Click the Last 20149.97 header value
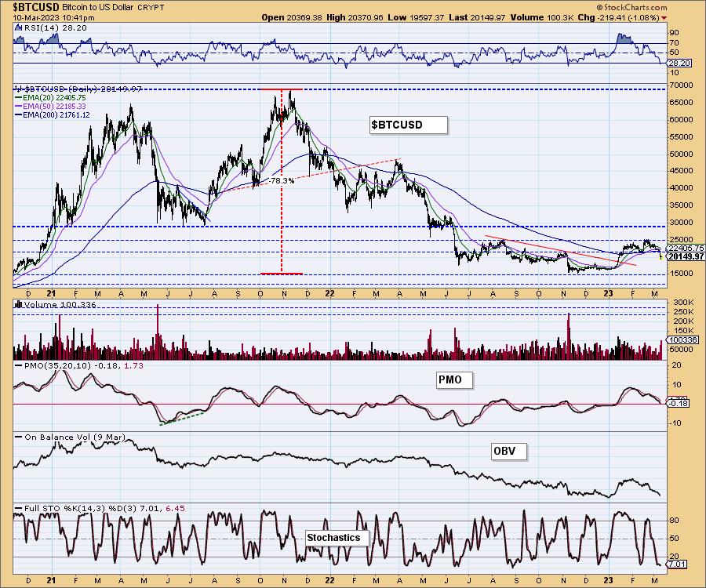 click(x=477, y=17)
